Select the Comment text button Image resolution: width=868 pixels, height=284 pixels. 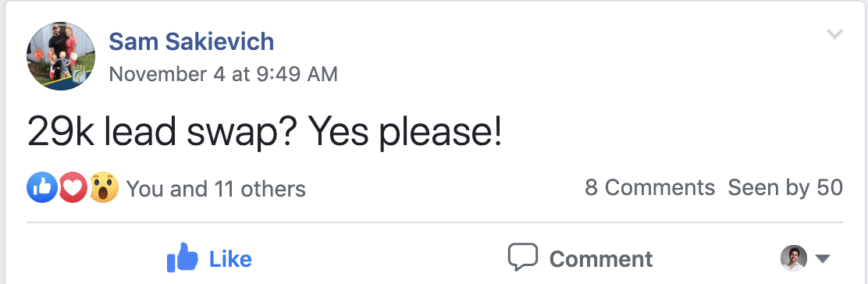(600, 258)
